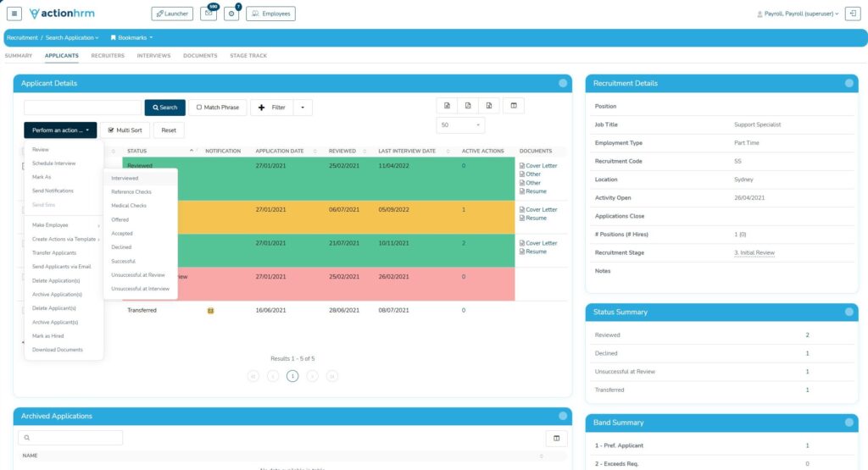Open the Bookmarks dropdown
This screenshot has height=470, width=868.
pos(131,38)
